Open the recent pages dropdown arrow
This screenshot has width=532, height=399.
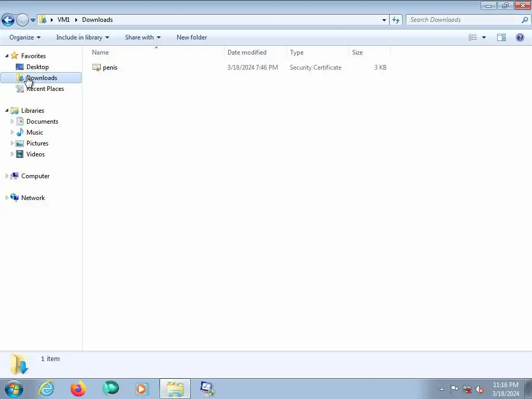click(33, 20)
